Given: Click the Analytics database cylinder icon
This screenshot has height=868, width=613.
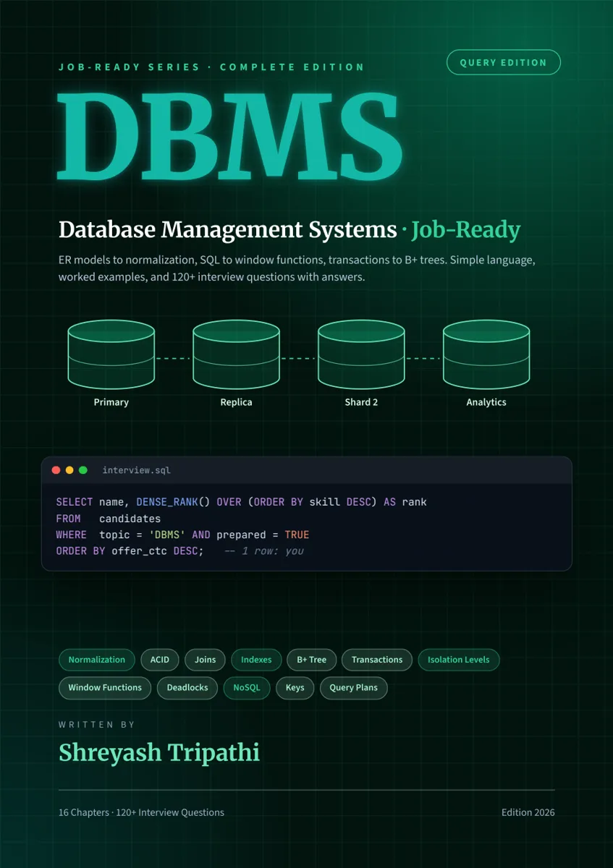Looking at the screenshot, I should coord(486,354).
